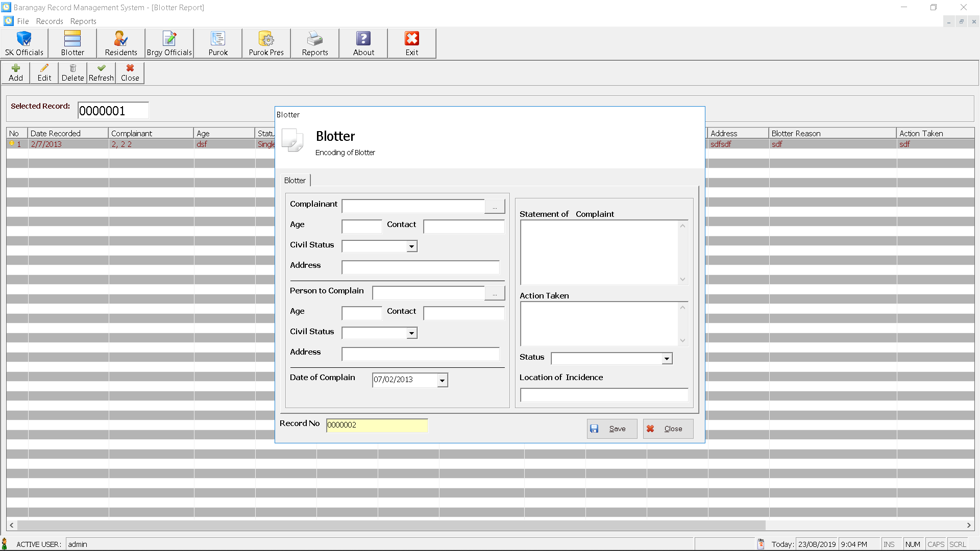The height and width of the screenshot is (551, 980).
Task: Expand the Civil Status dropdown for Person to Complain
Action: (410, 332)
